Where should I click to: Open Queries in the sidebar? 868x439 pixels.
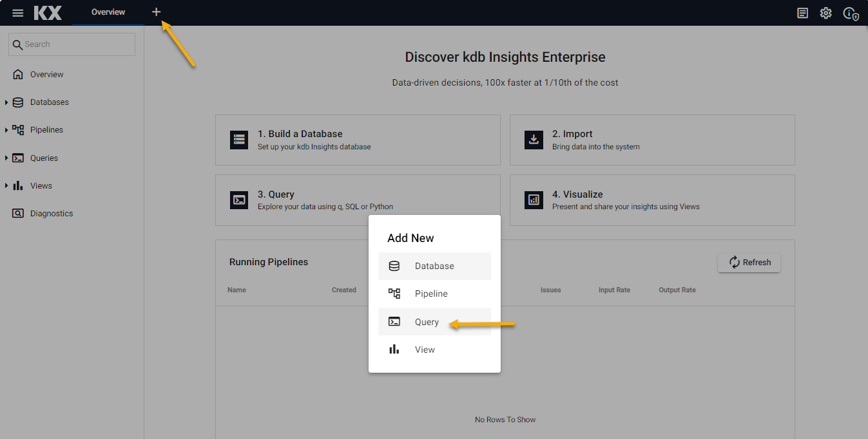point(44,158)
